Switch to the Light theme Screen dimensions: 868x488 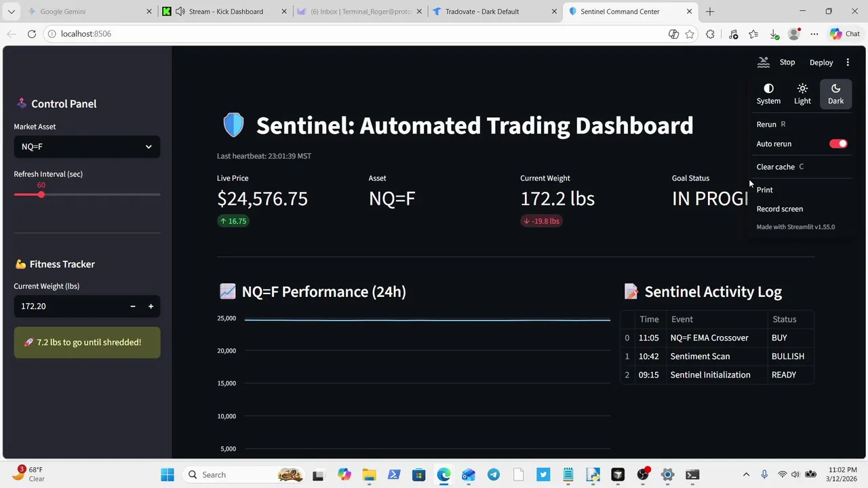(x=802, y=94)
